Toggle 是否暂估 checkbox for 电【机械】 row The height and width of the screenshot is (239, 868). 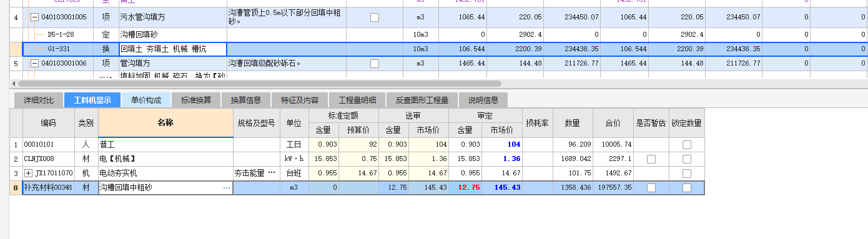[651, 159]
